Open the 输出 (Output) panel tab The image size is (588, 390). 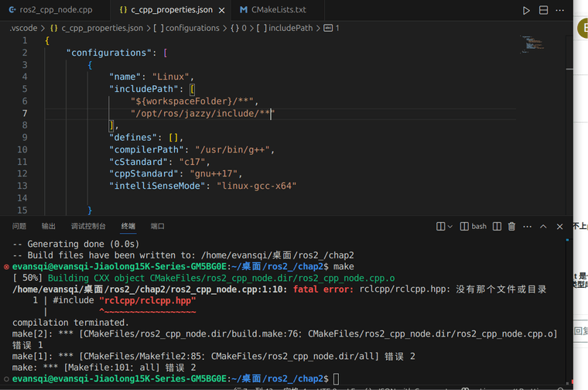(x=49, y=226)
